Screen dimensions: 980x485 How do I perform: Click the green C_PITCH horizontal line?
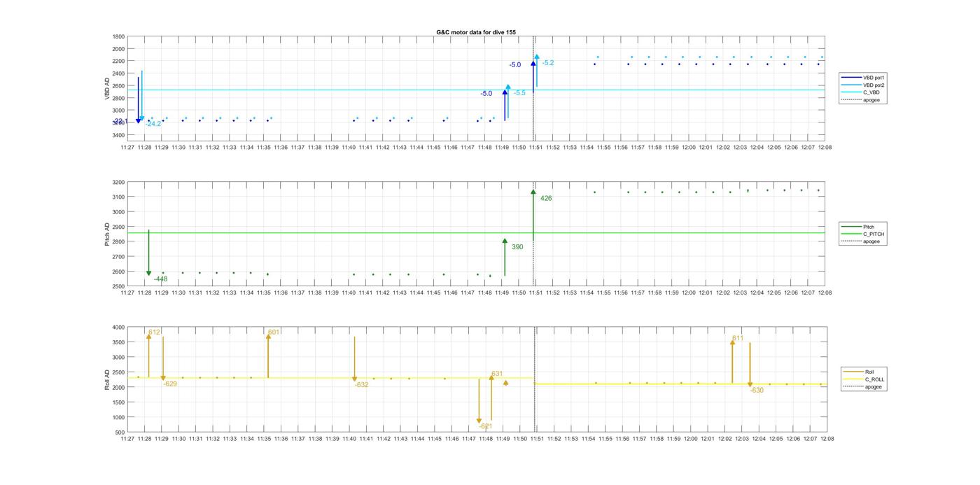[x=476, y=233]
